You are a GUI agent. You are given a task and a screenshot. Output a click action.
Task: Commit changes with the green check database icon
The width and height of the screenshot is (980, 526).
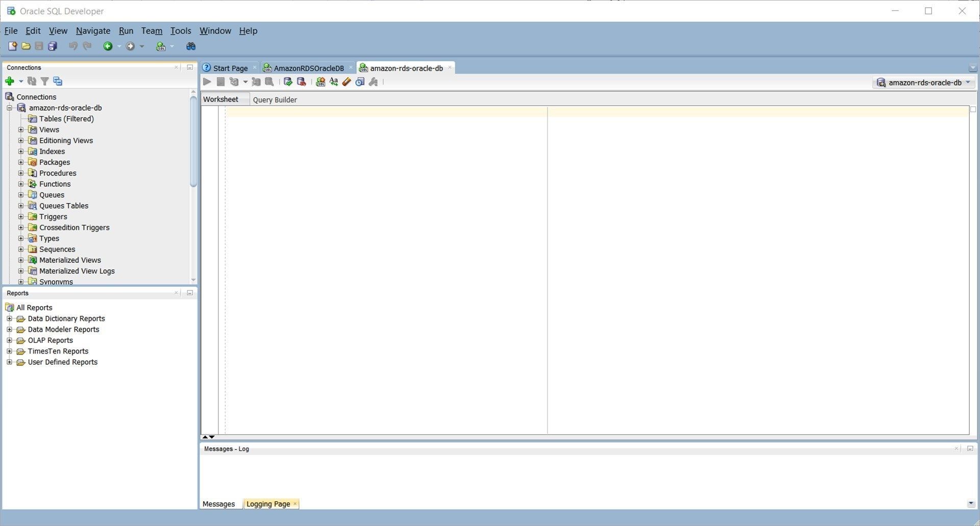(x=288, y=82)
